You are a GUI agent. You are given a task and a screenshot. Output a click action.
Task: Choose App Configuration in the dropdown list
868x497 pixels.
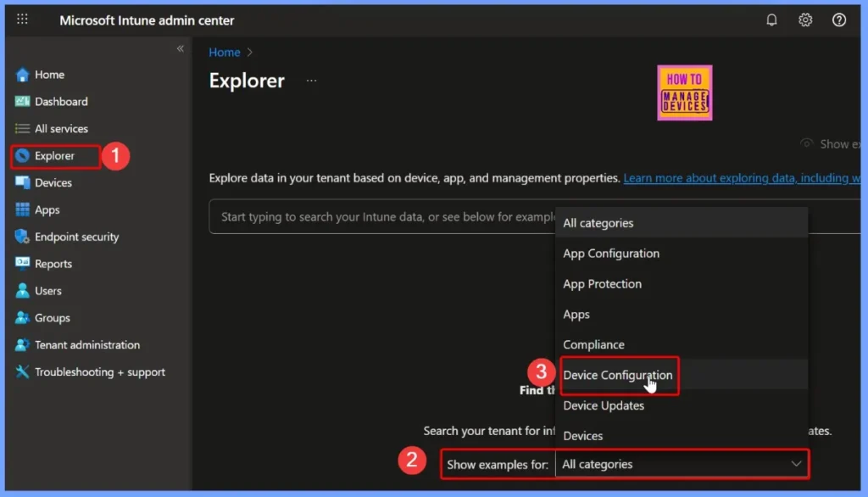click(682, 254)
